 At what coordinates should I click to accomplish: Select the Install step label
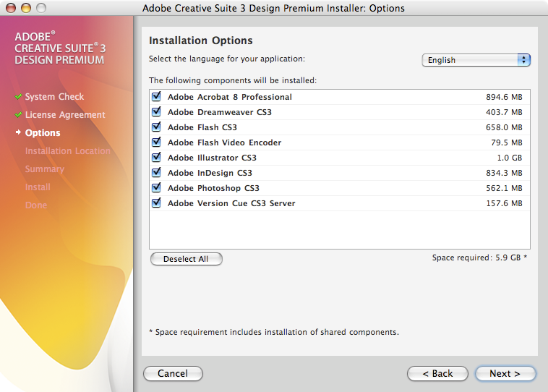point(38,187)
